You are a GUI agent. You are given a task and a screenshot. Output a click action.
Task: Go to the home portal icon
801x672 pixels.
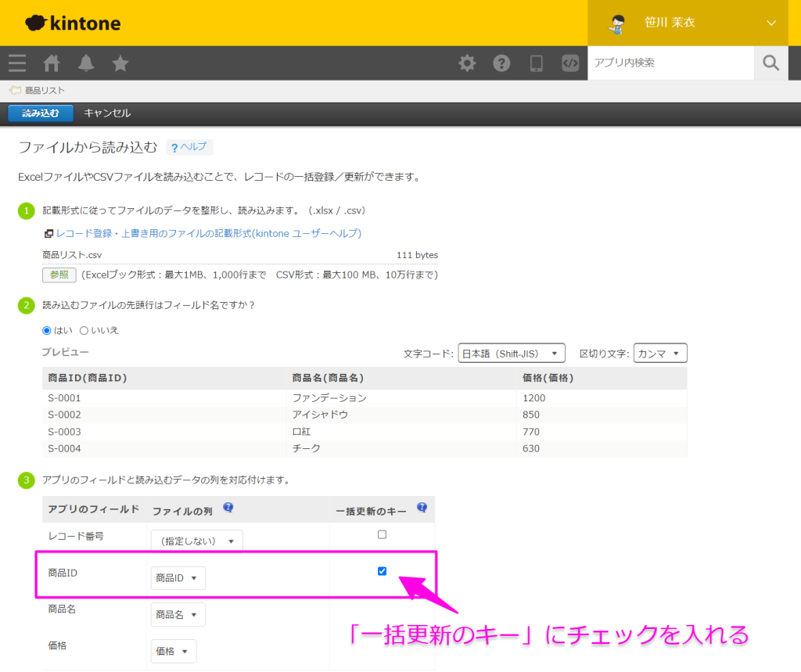[x=52, y=63]
